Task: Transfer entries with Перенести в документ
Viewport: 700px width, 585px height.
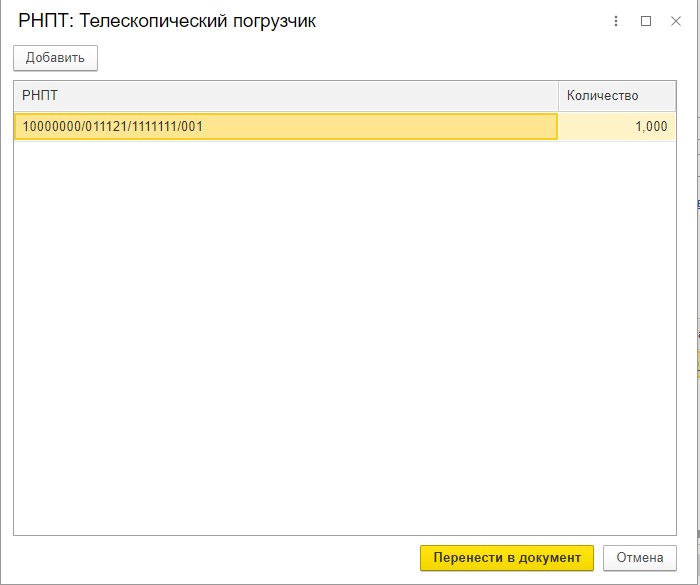Action: [507, 558]
